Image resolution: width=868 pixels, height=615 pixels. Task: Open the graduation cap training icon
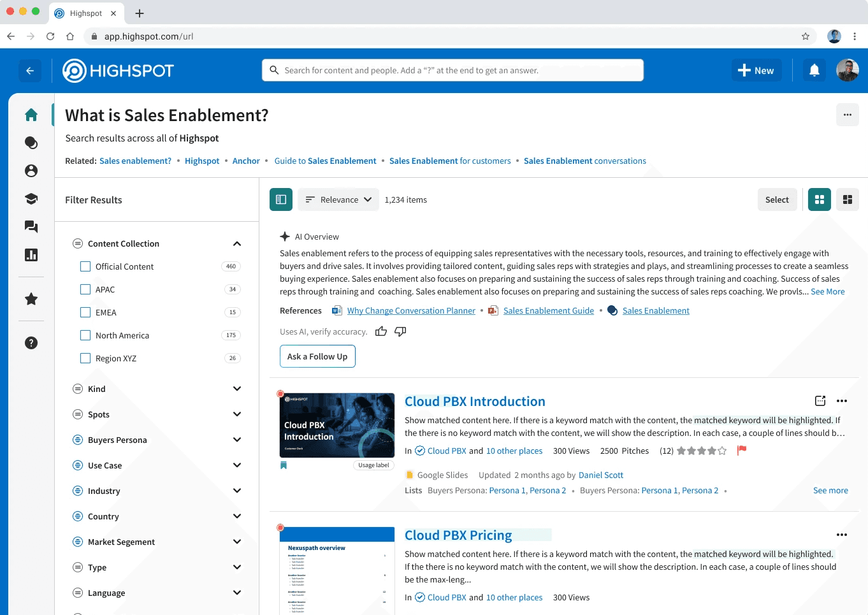point(31,199)
